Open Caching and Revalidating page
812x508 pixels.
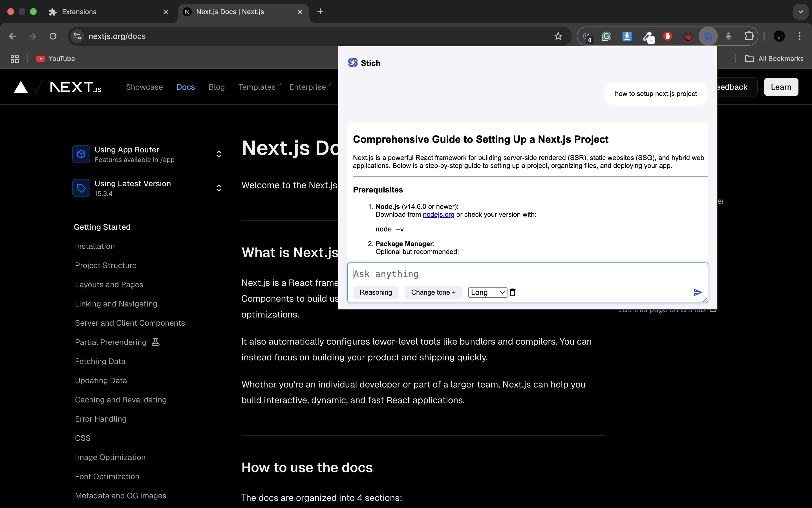pyautogui.click(x=121, y=399)
